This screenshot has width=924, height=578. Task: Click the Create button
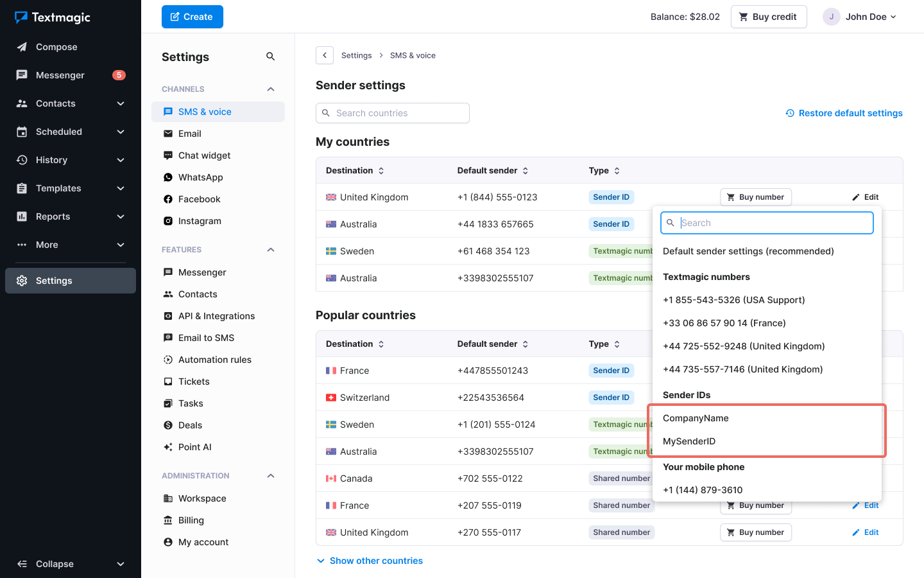click(x=193, y=17)
